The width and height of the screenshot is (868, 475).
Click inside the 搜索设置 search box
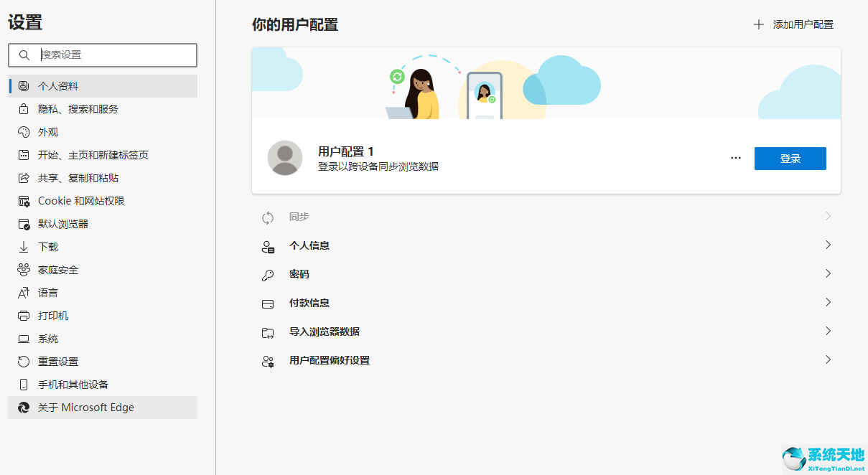(102, 55)
